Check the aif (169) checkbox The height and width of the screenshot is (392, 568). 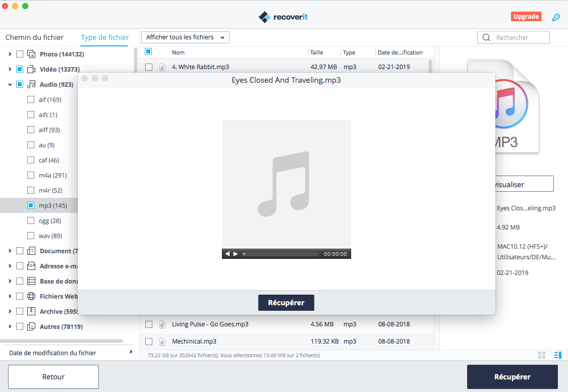31,99
